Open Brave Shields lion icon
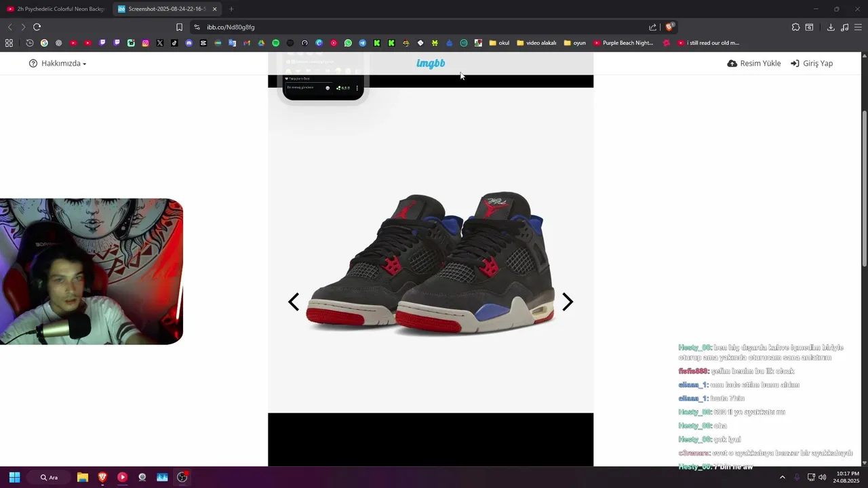The width and height of the screenshot is (868, 488). [x=669, y=27]
